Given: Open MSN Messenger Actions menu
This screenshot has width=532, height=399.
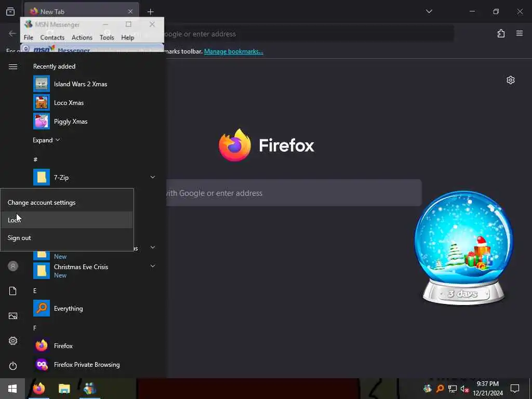Looking at the screenshot, I should 82,37.
